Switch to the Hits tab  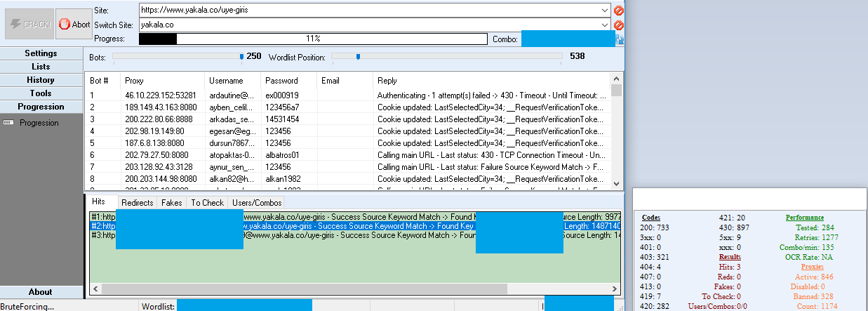point(98,201)
